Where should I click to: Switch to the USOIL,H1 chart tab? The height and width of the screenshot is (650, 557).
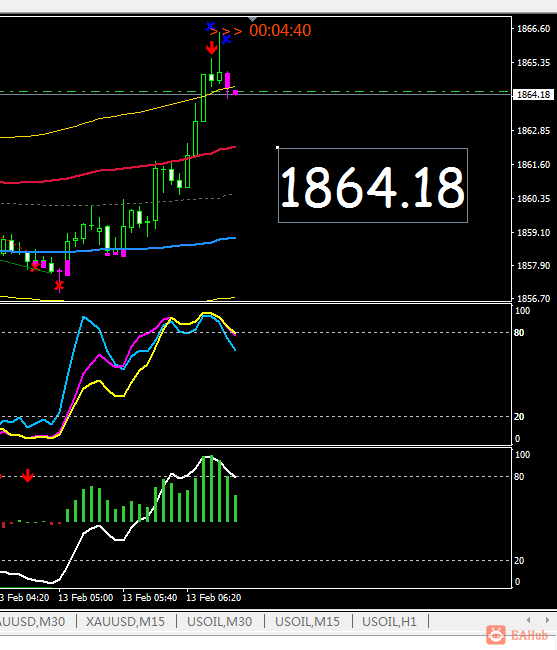point(390,621)
